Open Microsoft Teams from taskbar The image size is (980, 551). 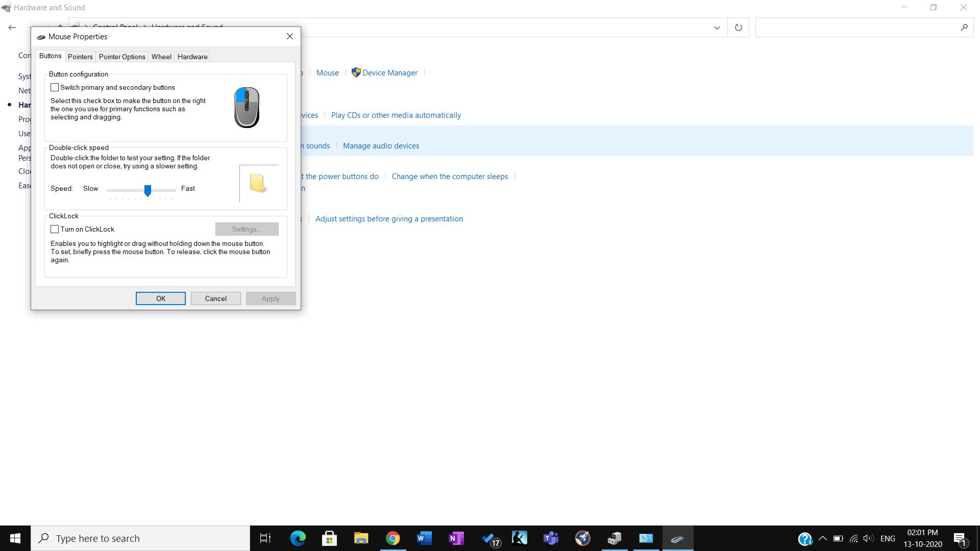(x=551, y=538)
